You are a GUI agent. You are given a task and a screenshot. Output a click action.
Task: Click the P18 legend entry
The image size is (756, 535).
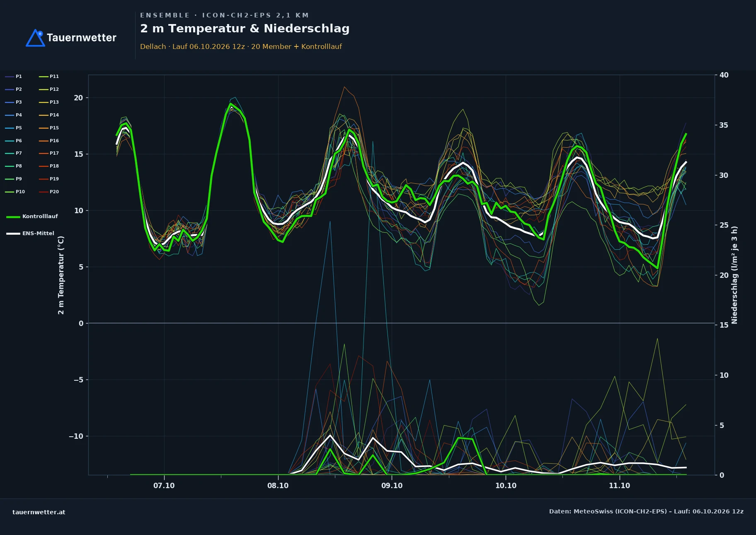pyautogui.click(x=49, y=166)
